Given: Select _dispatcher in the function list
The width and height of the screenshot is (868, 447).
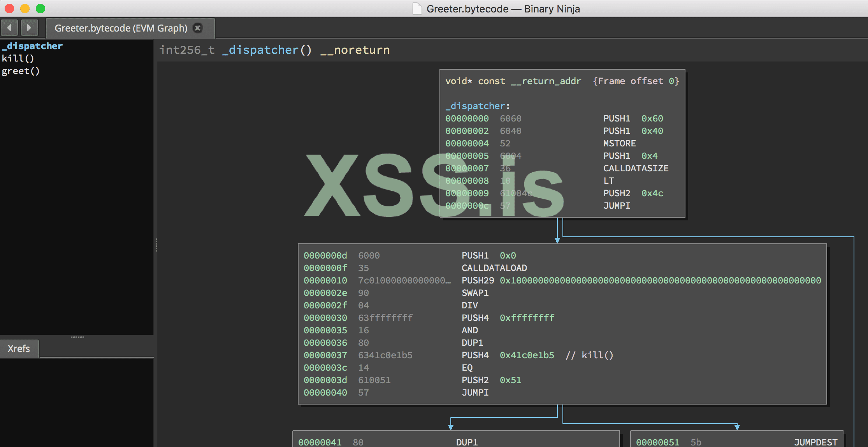Looking at the screenshot, I should 32,46.
